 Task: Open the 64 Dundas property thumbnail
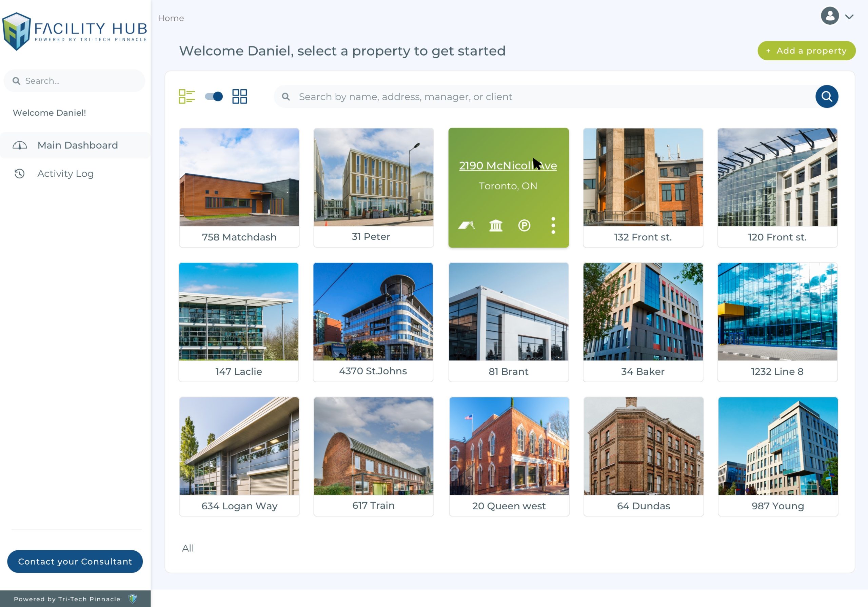point(644,446)
